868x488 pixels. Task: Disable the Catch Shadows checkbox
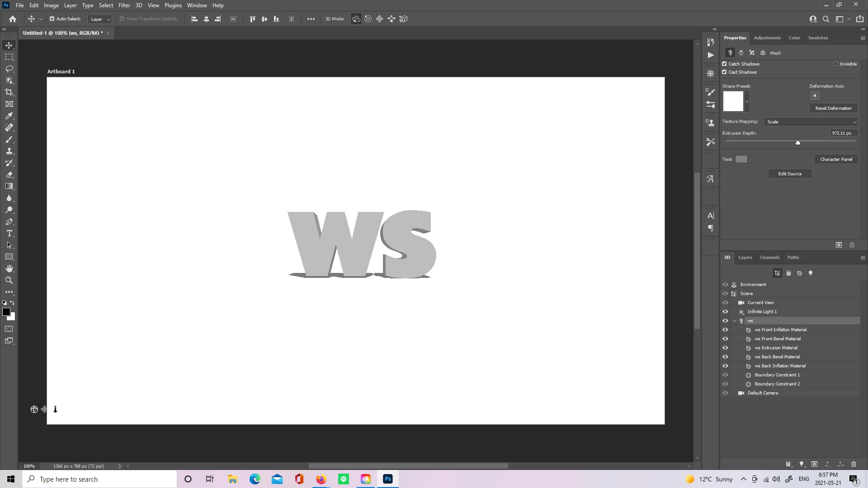[x=725, y=64]
